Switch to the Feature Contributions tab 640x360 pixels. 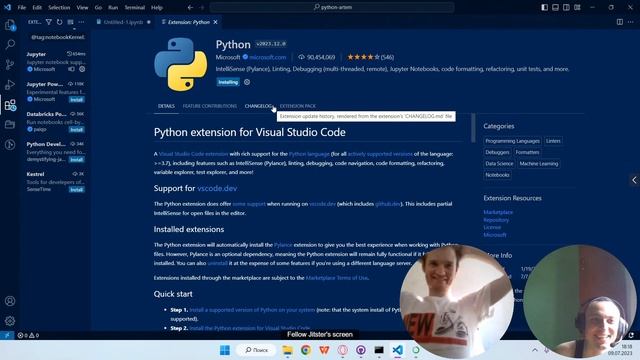pyautogui.click(x=210, y=106)
